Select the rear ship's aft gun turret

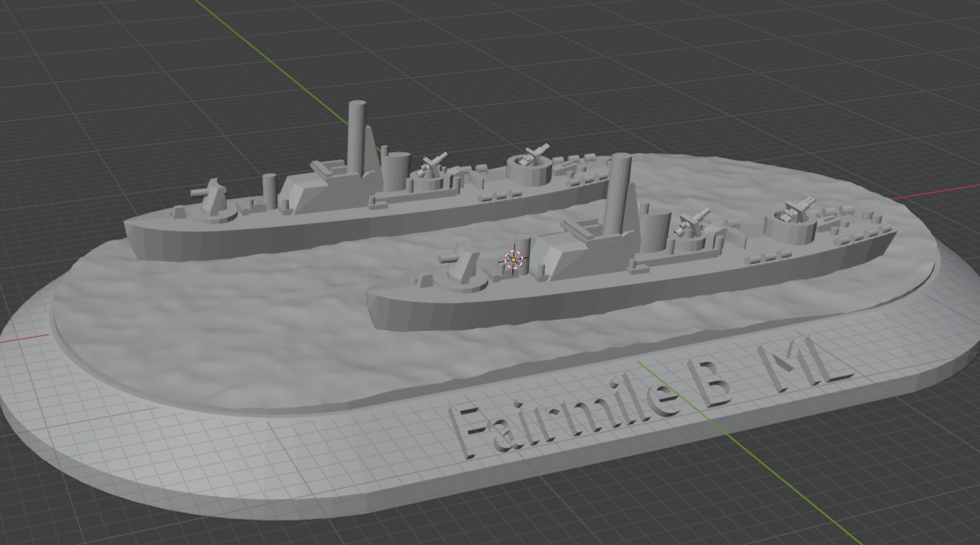(531, 165)
